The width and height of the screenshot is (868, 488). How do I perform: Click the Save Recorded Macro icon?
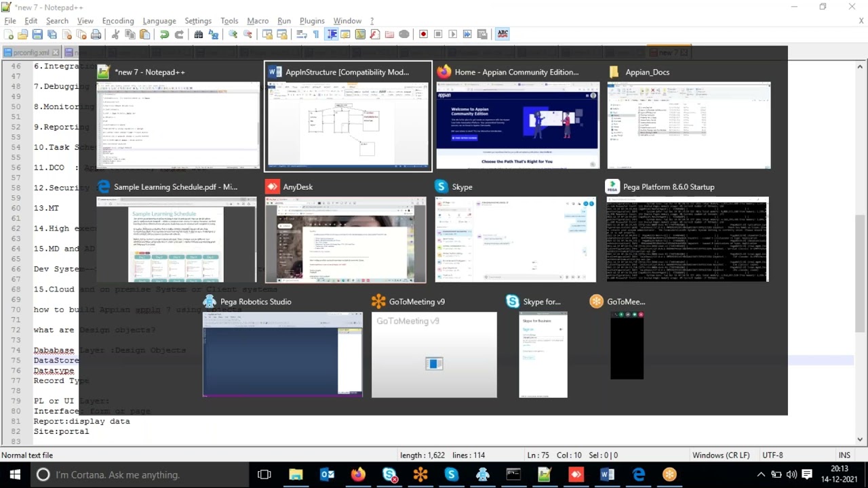pyautogui.click(x=482, y=35)
